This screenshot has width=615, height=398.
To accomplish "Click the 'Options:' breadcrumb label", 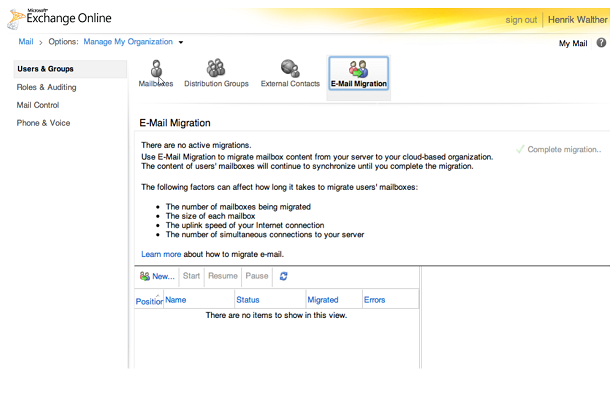I will point(63,42).
